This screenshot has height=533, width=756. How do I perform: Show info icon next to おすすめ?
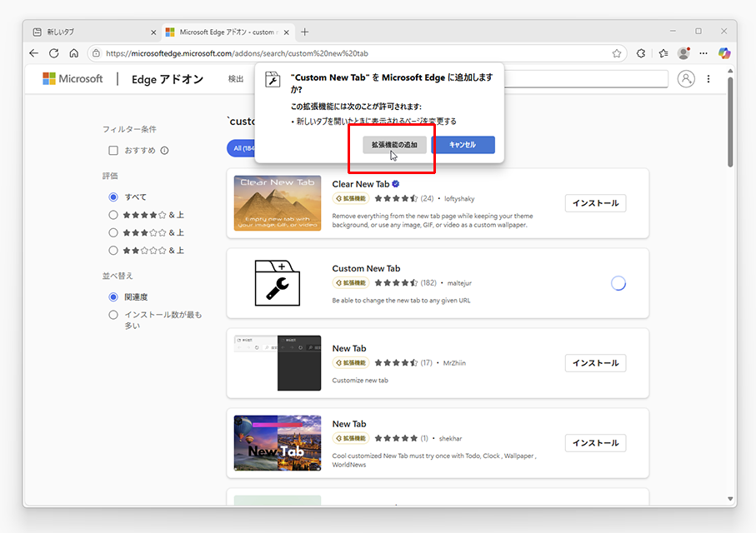164,151
